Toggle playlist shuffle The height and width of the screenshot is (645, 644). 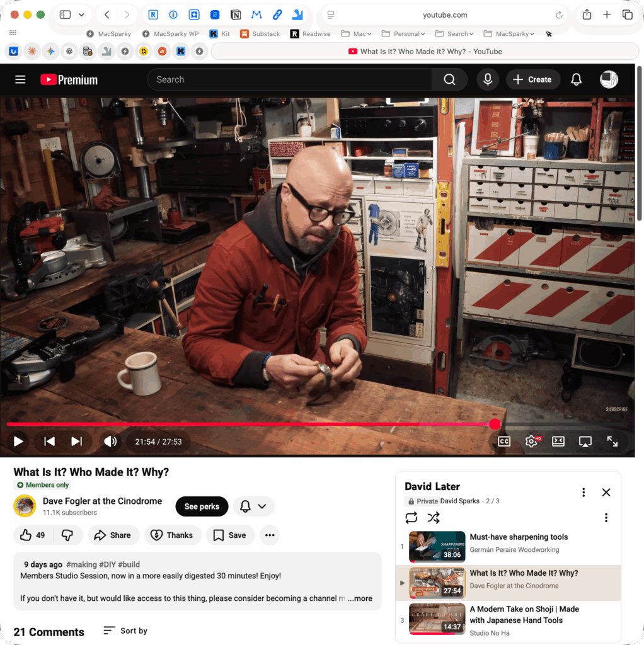click(434, 518)
